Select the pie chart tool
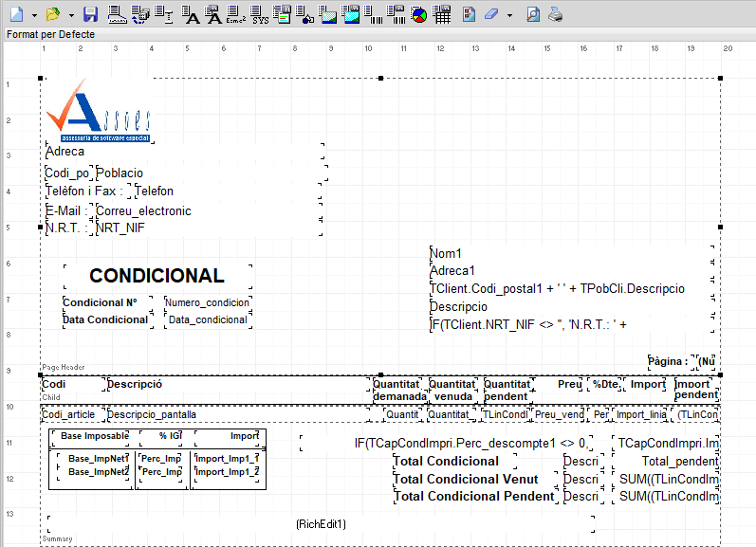The image size is (756, 547). tap(419, 15)
